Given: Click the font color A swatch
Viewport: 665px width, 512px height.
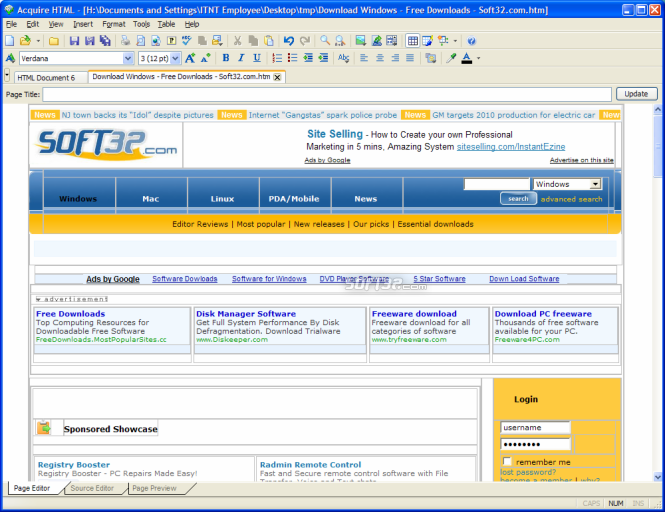Looking at the screenshot, I should [x=467, y=58].
